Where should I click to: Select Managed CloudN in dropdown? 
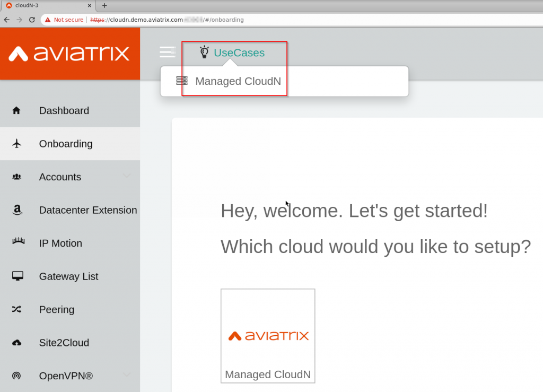coord(284,81)
